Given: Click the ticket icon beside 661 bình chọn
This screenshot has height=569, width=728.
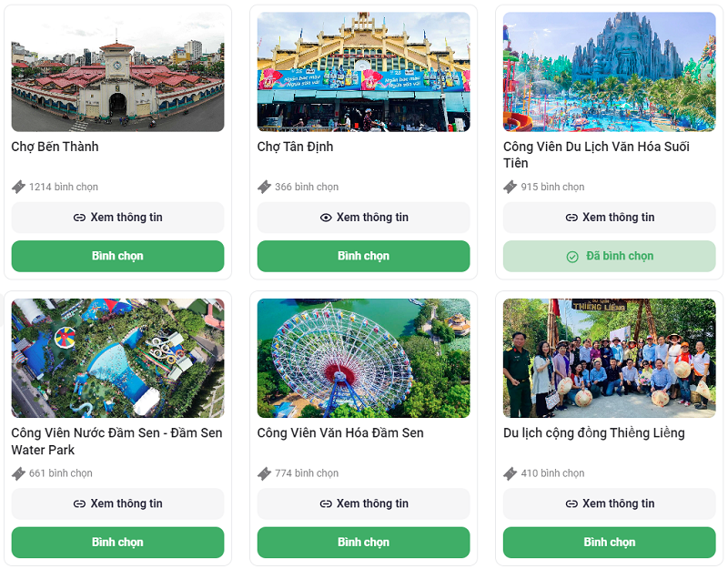Looking at the screenshot, I should coord(18,473).
